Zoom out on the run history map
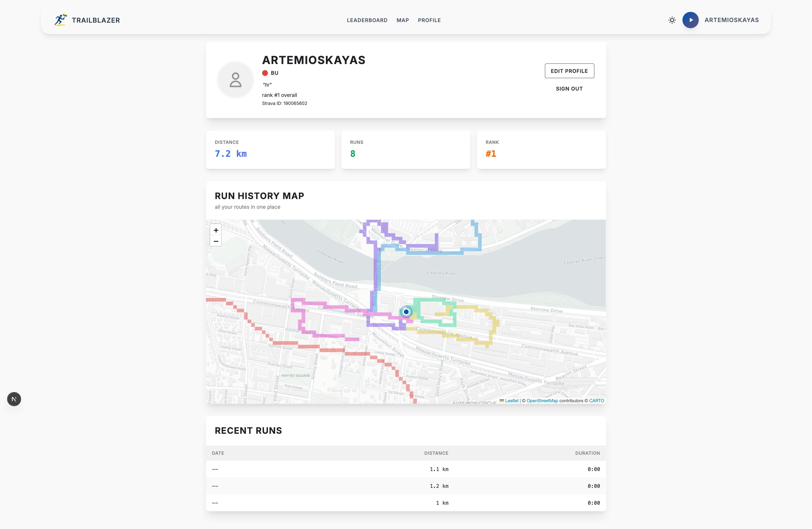 [216, 241]
